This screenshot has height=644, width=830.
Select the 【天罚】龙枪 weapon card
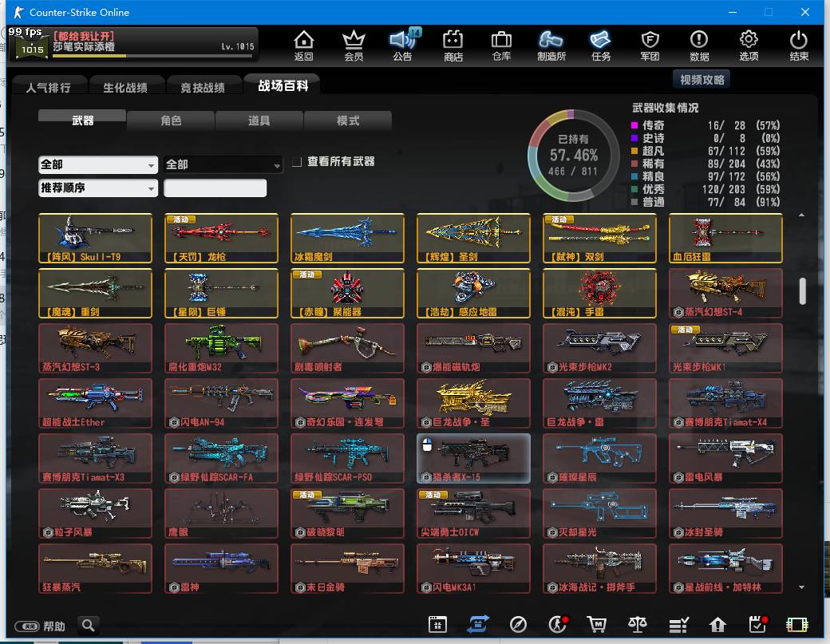pos(221,238)
